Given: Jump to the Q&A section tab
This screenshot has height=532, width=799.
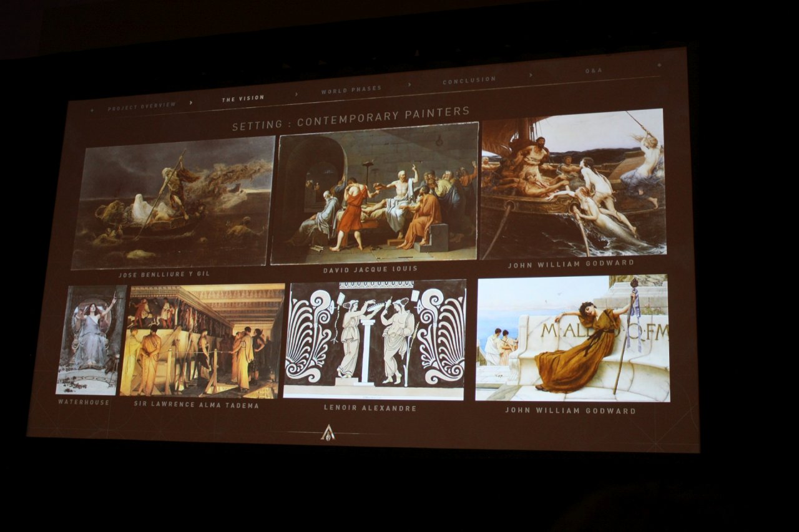Looking at the screenshot, I should (x=594, y=70).
